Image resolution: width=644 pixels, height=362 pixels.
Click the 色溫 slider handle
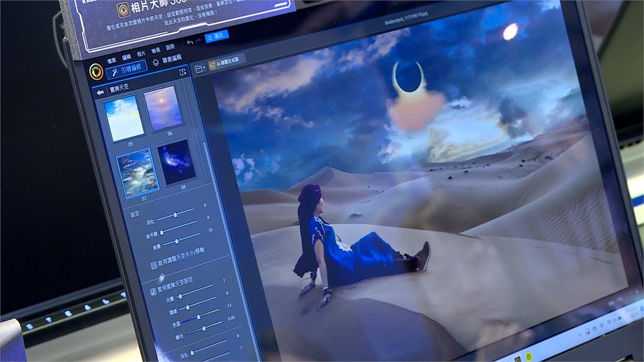coord(198,317)
